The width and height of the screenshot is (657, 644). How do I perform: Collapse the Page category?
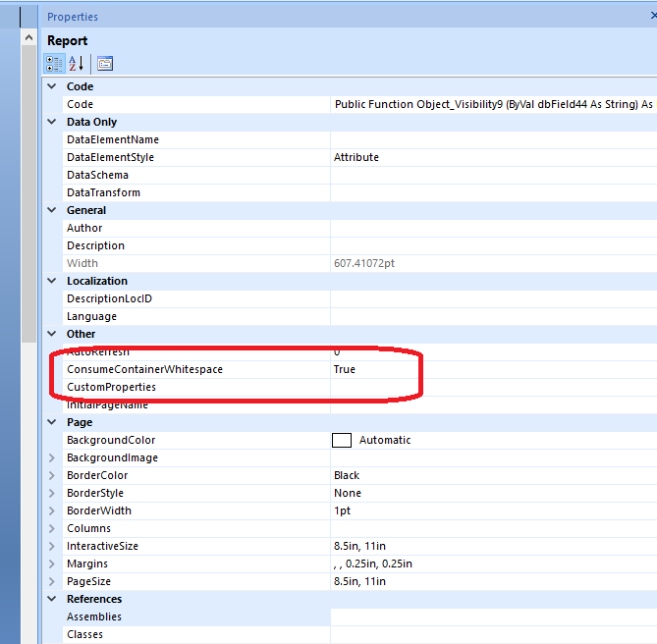coord(52,422)
